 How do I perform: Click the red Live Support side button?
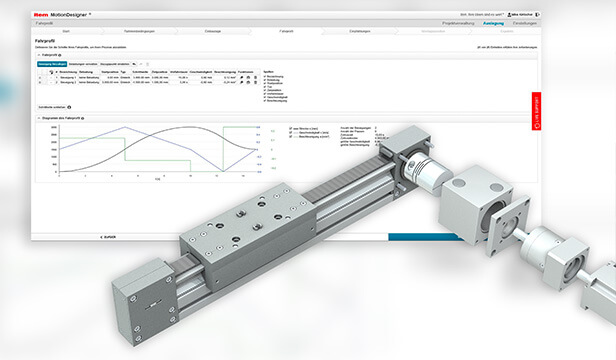pos(537,111)
